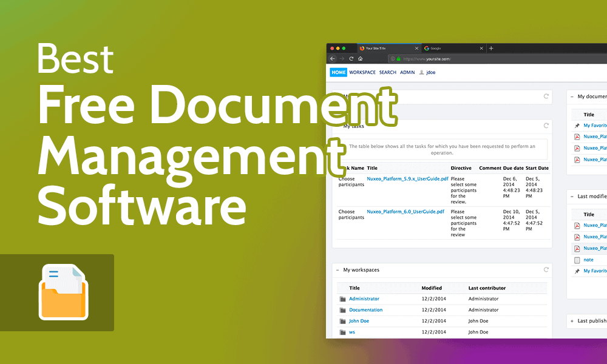
Task: Open the Documentation workspace
Action: (x=365, y=310)
